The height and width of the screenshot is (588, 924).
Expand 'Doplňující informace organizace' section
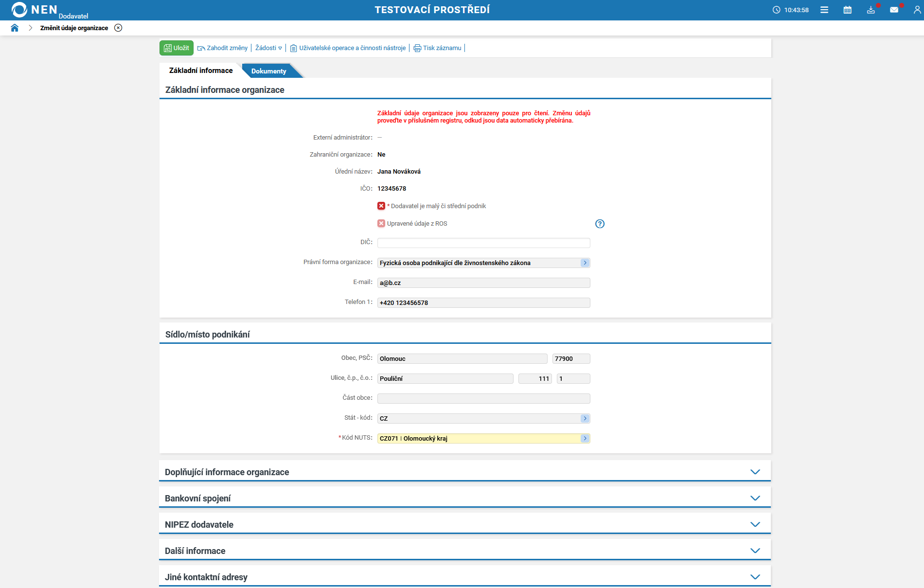755,472
